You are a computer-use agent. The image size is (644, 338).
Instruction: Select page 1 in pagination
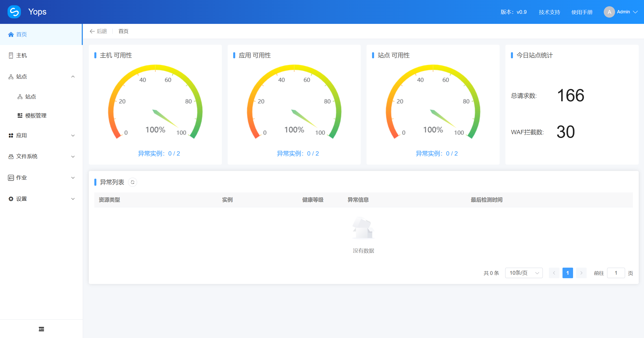click(x=568, y=273)
